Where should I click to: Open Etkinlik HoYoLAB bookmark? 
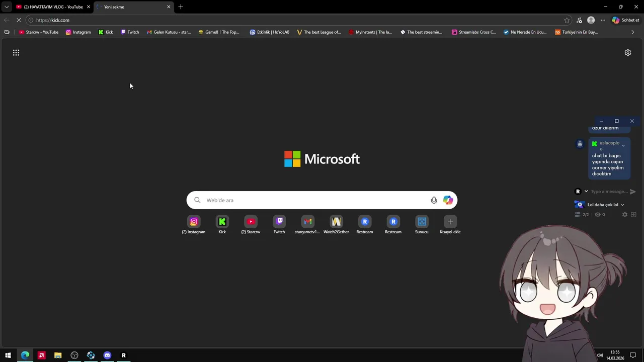[270, 32]
